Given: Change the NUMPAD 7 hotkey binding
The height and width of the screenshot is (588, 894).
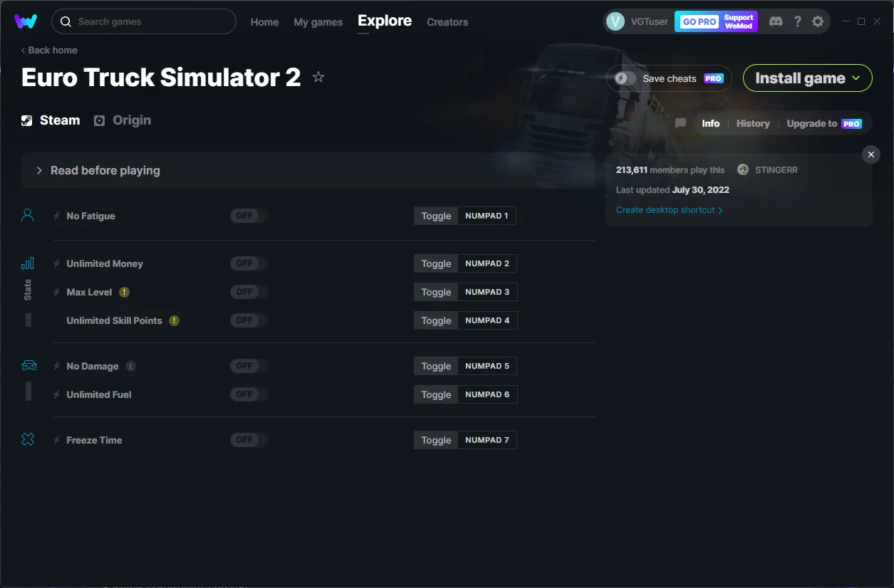Looking at the screenshot, I should (x=487, y=440).
